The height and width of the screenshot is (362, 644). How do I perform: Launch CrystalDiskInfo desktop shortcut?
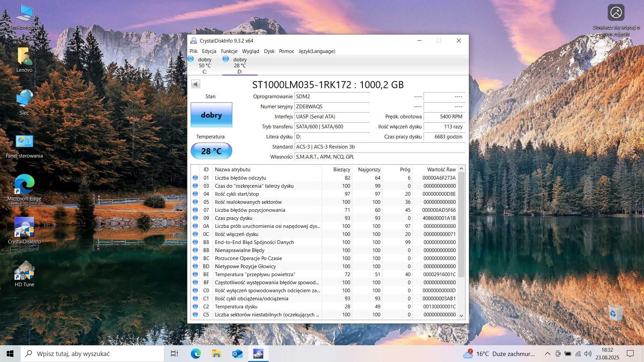[x=24, y=231]
